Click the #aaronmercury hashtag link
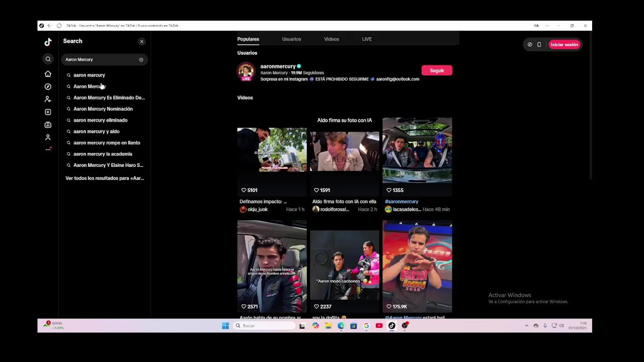The image size is (644, 362). coord(401,202)
